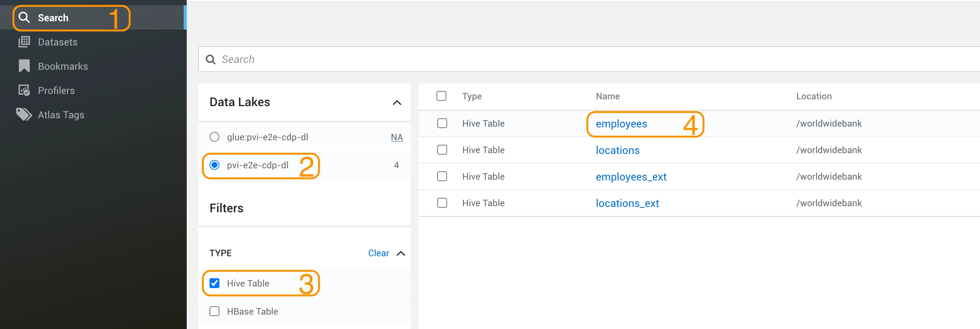Open the locations_ext table link

627,204
